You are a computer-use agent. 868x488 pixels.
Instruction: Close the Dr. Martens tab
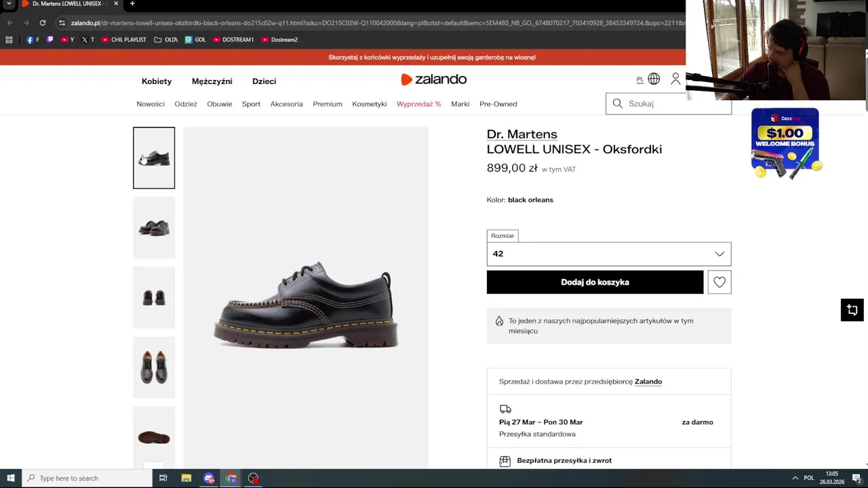pyautogui.click(x=116, y=4)
